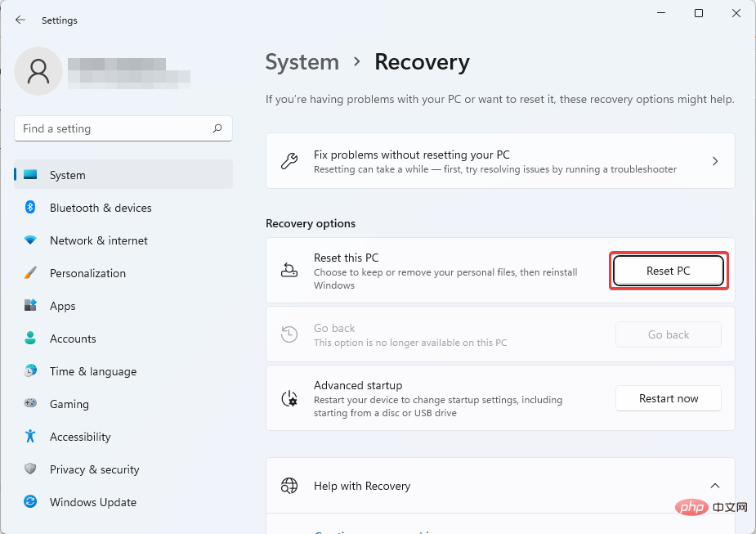Image resolution: width=756 pixels, height=534 pixels.
Task: Click the back arrow icon in Settings
Action: [20, 20]
